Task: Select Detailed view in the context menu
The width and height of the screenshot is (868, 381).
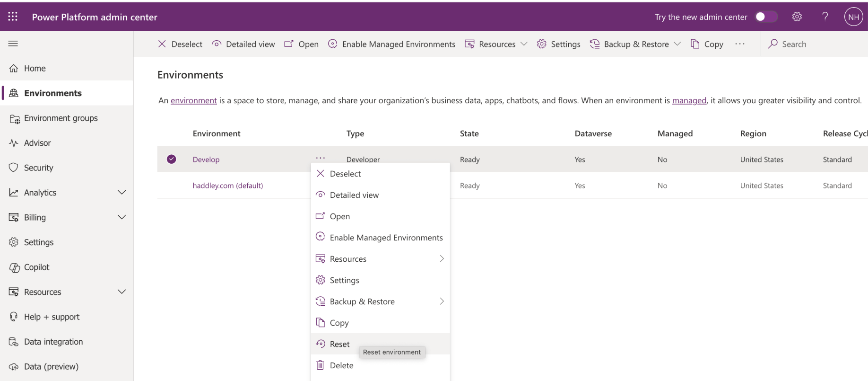Action: coord(354,195)
